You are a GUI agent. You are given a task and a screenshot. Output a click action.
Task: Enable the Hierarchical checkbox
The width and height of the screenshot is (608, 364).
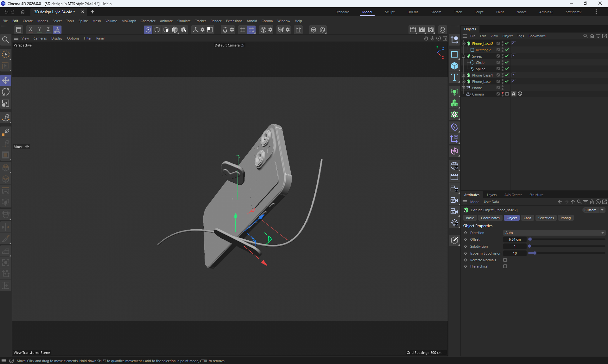[505, 266]
